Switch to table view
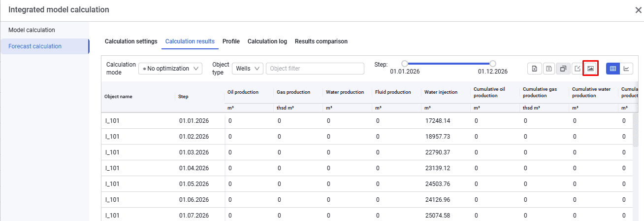644x221 pixels. coord(612,69)
